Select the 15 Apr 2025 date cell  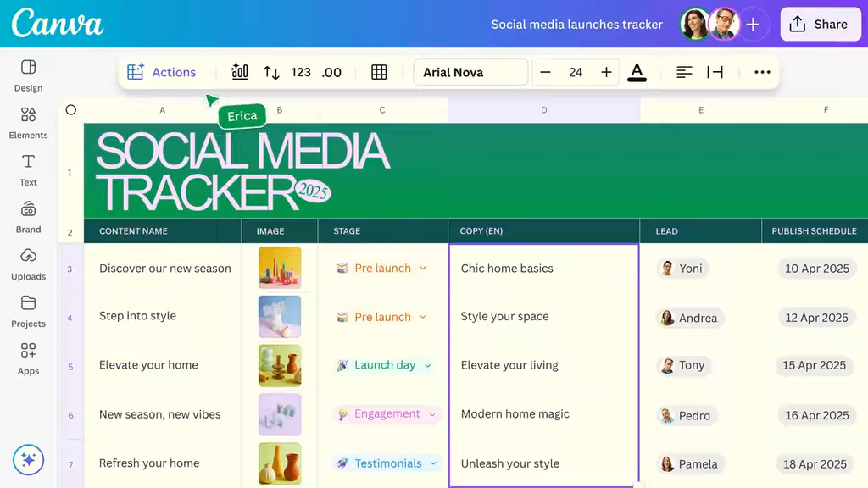point(815,365)
